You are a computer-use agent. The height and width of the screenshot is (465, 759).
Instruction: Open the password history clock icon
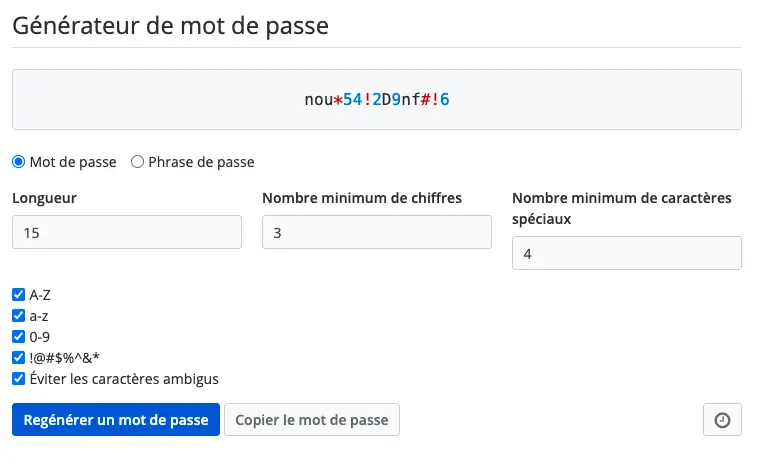click(722, 420)
